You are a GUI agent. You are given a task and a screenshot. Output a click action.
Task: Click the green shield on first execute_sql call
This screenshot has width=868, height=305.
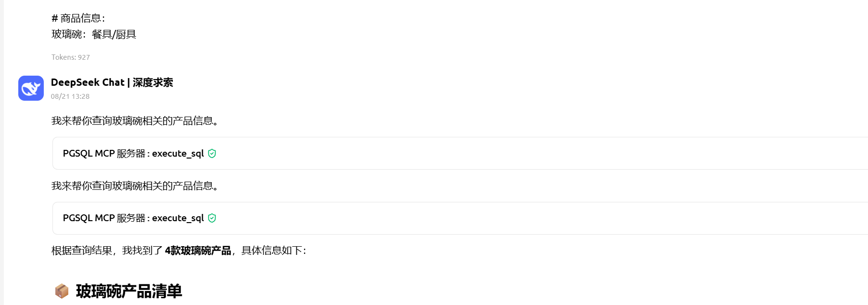click(x=212, y=154)
